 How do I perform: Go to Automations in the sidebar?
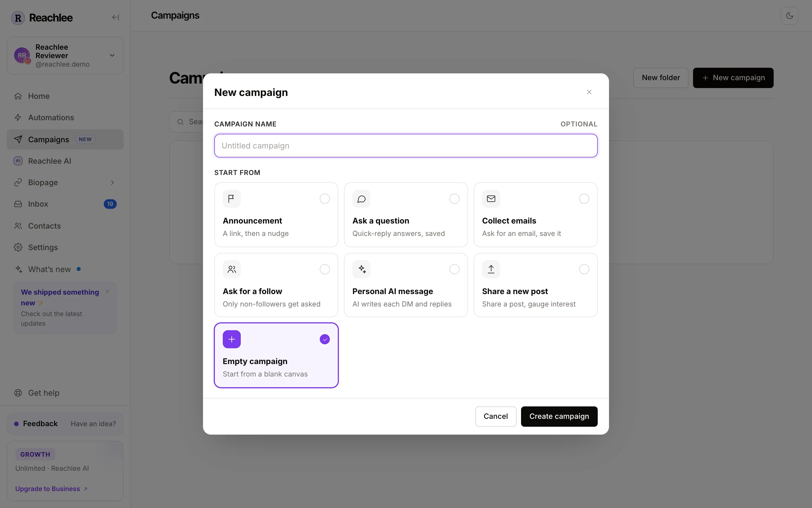65,118
